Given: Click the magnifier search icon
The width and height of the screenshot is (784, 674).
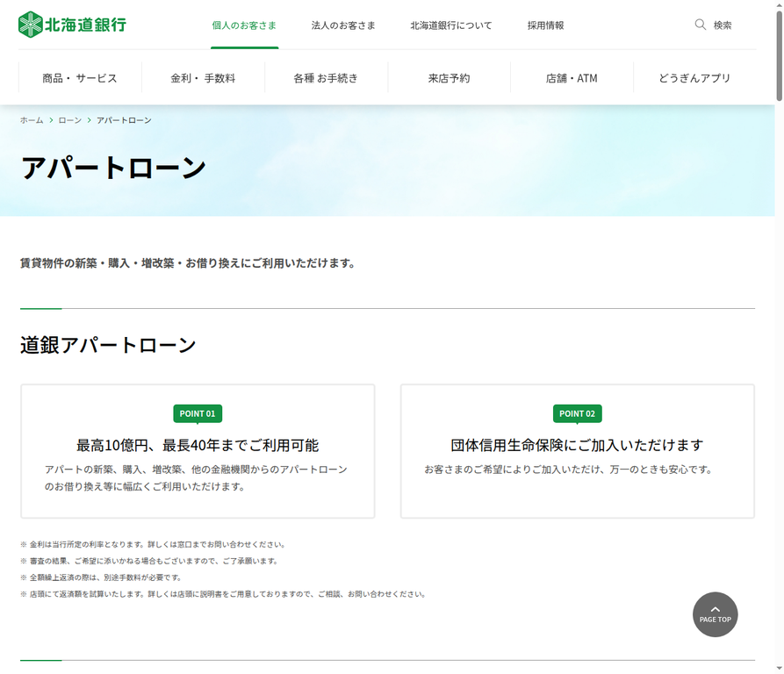Looking at the screenshot, I should click(700, 25).
